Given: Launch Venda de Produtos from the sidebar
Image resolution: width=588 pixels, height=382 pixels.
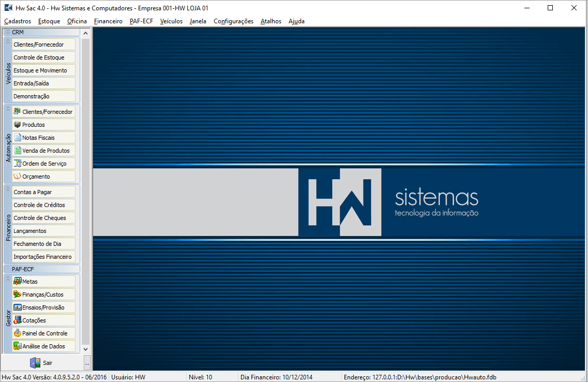Looking at the screenshot, I should point(43,151).
